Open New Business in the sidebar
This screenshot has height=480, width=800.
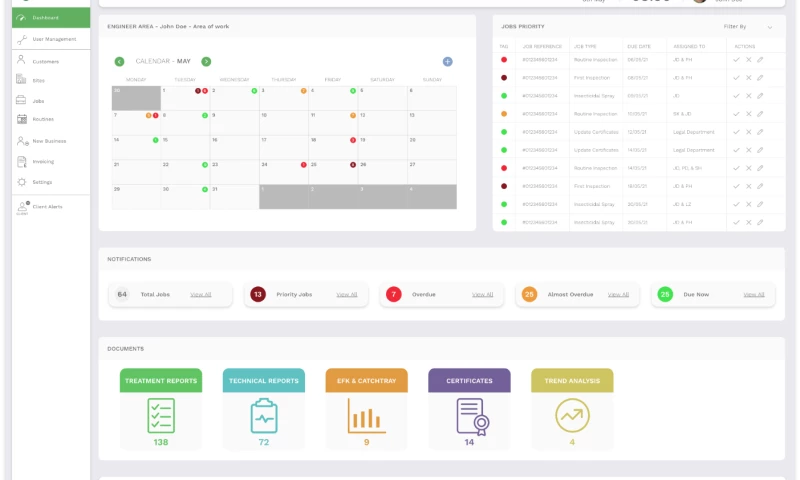click(51, 141)
